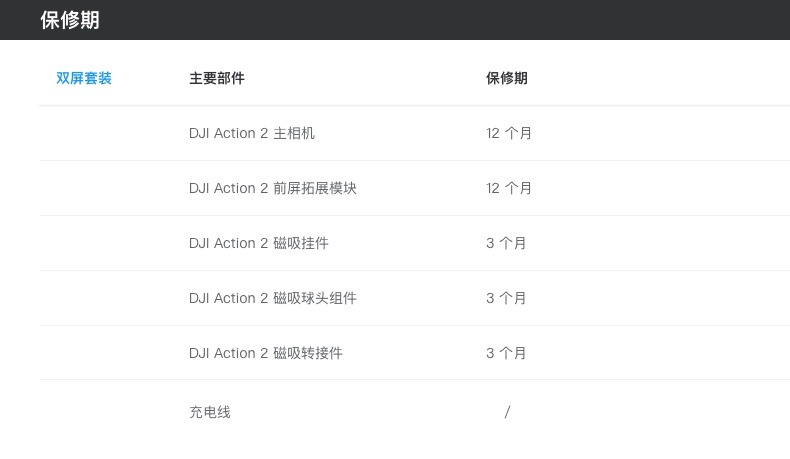
Task: Click the 磁吸球头组件 text
Action: [315, 298]
